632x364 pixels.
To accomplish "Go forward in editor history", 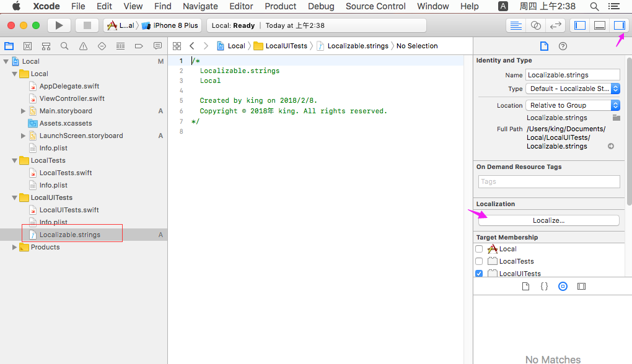I will tap(206, 46).
